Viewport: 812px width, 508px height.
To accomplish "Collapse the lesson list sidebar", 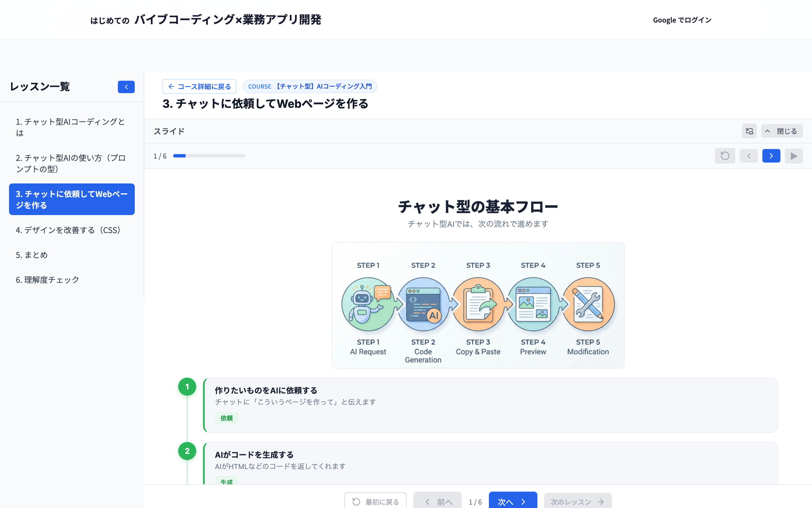I will coord(126,87).
